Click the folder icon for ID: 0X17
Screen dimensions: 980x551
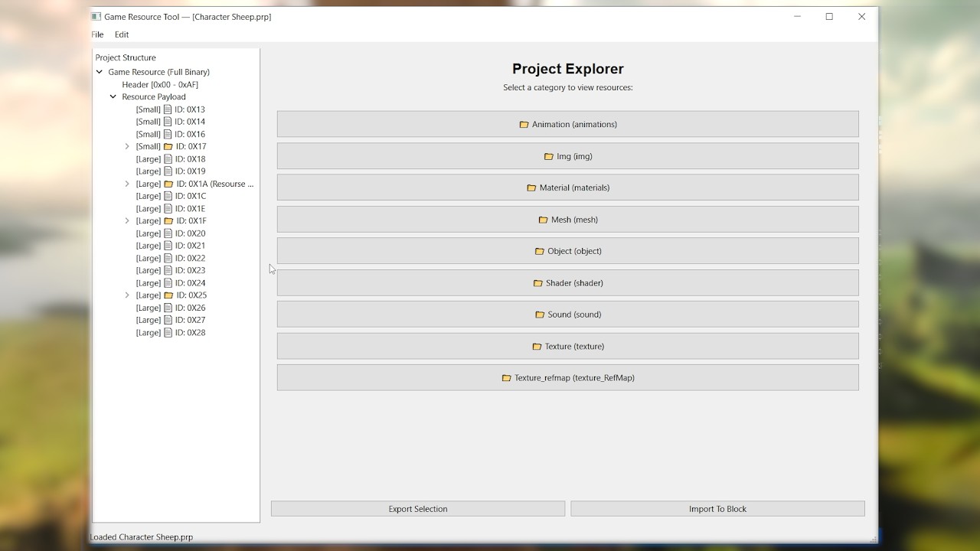168,146
